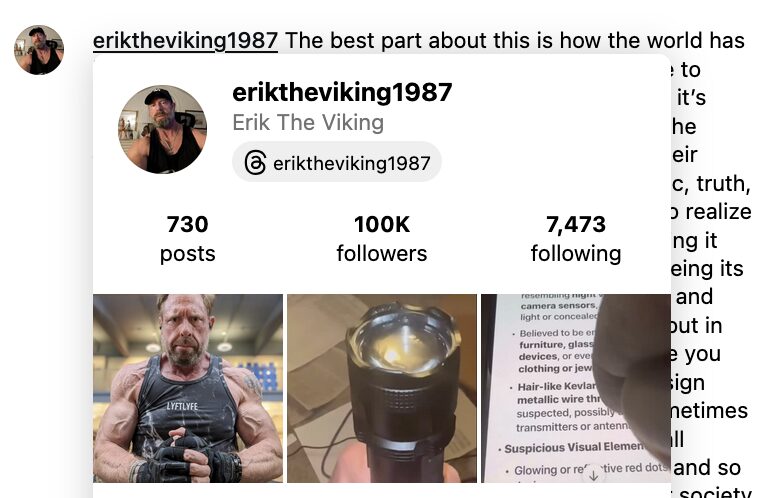Click the "following" label text
The width and height of the screenshot is (764, 498).
click(x=576, y=254)
